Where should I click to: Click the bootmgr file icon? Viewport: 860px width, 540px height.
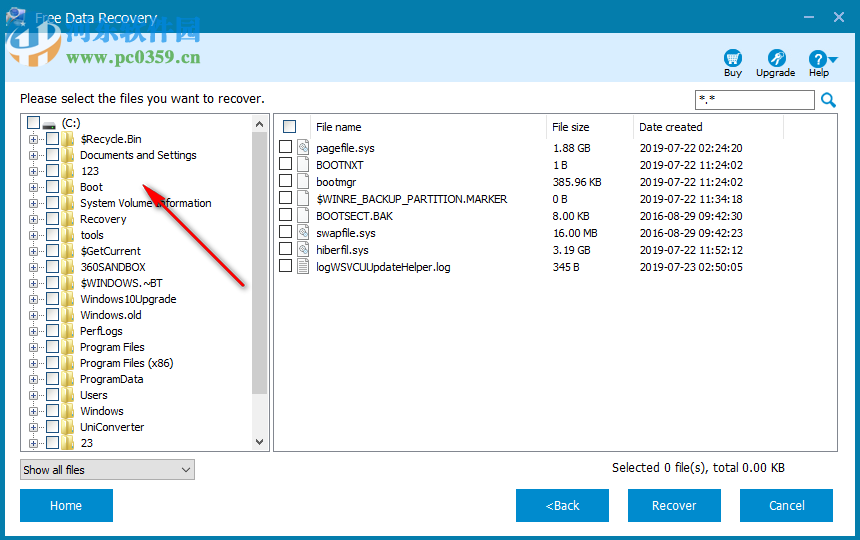click(303, 181)
